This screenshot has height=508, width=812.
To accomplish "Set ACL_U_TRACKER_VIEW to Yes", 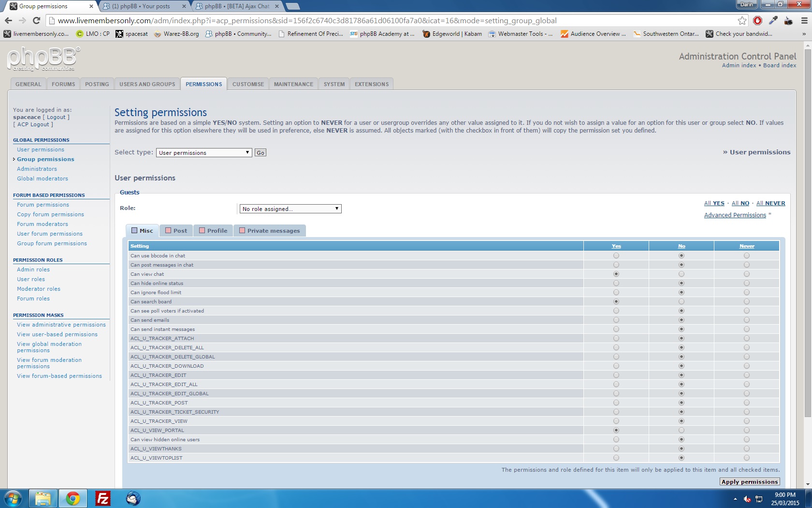I will [616, 421].
